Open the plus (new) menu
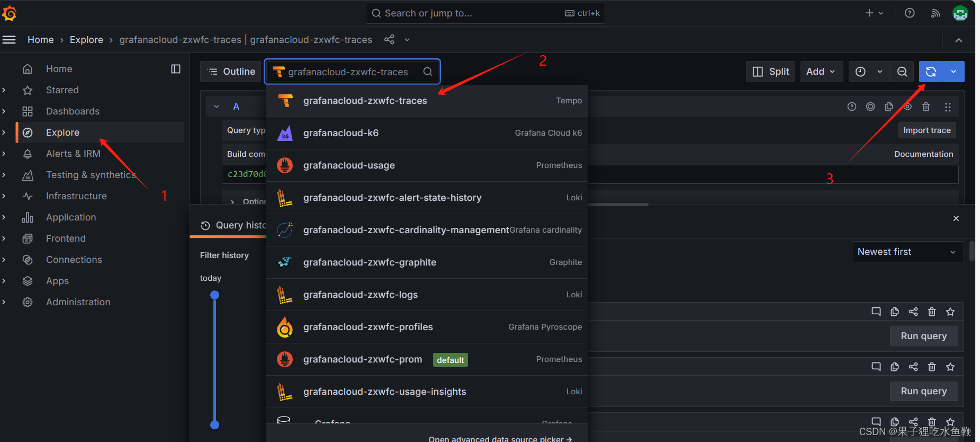This screenshot has height=442, width=980. point(874,13)
